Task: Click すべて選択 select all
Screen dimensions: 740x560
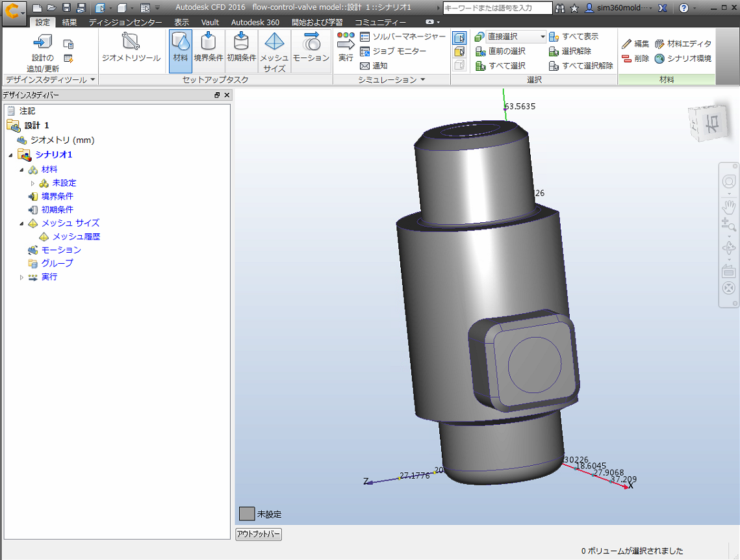Action: (x=500, y=66)
